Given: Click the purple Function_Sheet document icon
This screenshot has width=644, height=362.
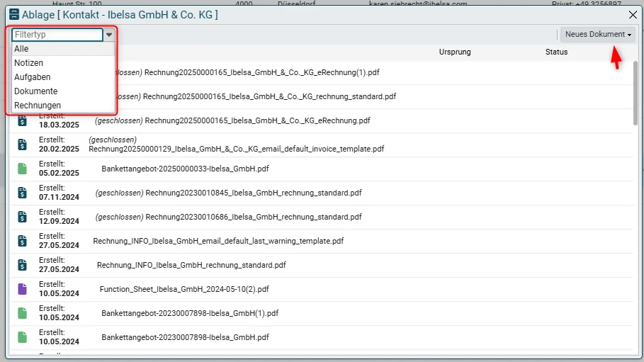Looking at the screenshot, I should pyautogui.click(x=22, y=289).
